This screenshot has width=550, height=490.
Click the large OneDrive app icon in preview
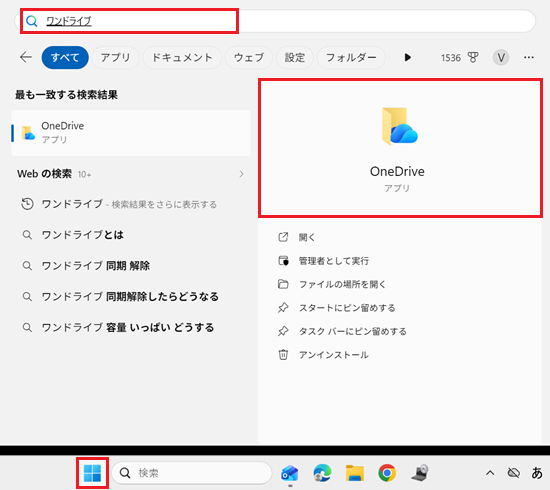(400, 126)
